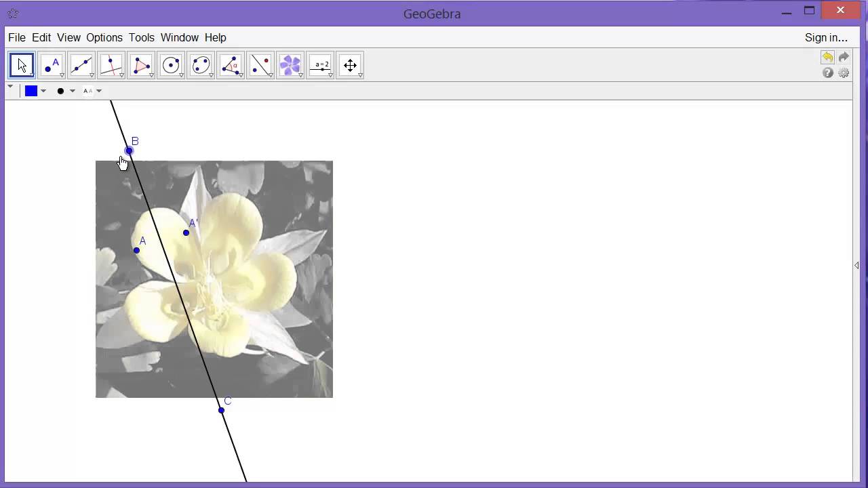868x488 pixels.
Task: Select the Reflect about Line tool
Action: click(x=260, y=65)
